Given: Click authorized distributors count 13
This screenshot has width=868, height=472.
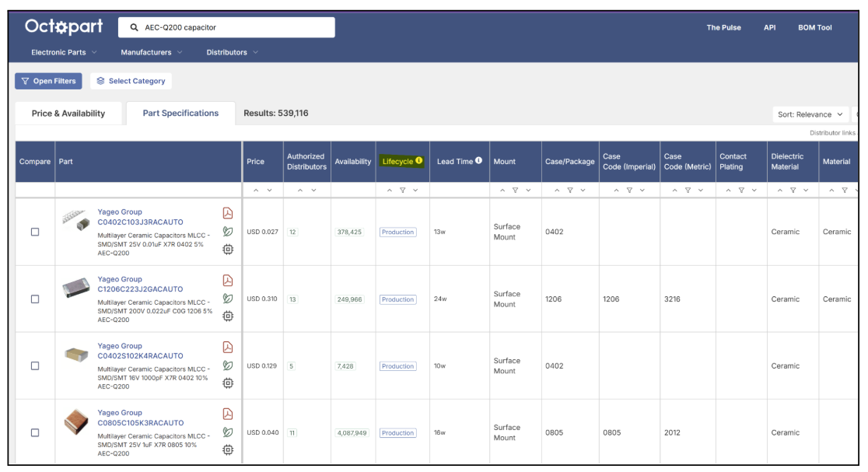Looking at the screenshot, I should coord(292,299).
